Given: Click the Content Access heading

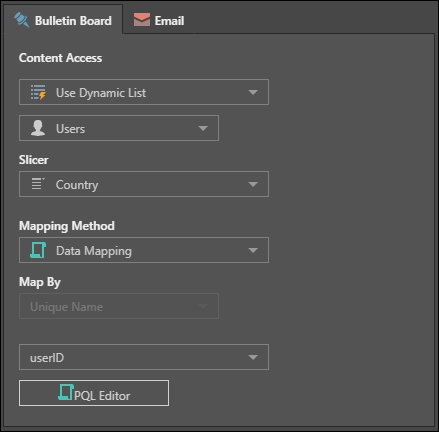Looking at the screenshot, I should point(60,58).
